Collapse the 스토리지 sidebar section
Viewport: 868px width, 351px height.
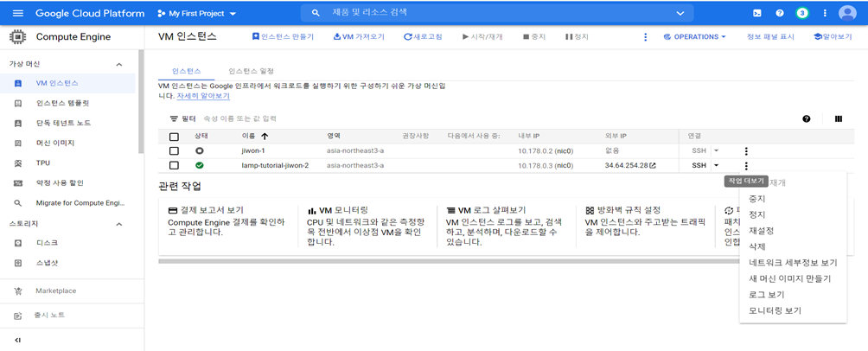(x=118, y=224)
